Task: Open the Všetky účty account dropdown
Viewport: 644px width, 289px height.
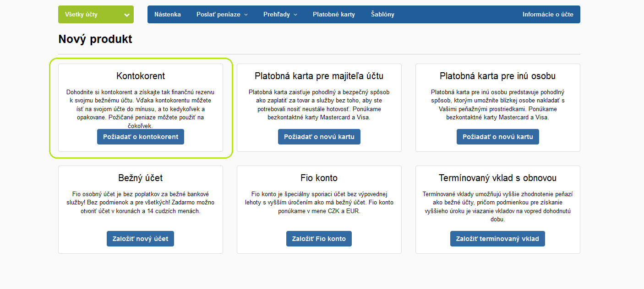Action: (x=96, y=14)
